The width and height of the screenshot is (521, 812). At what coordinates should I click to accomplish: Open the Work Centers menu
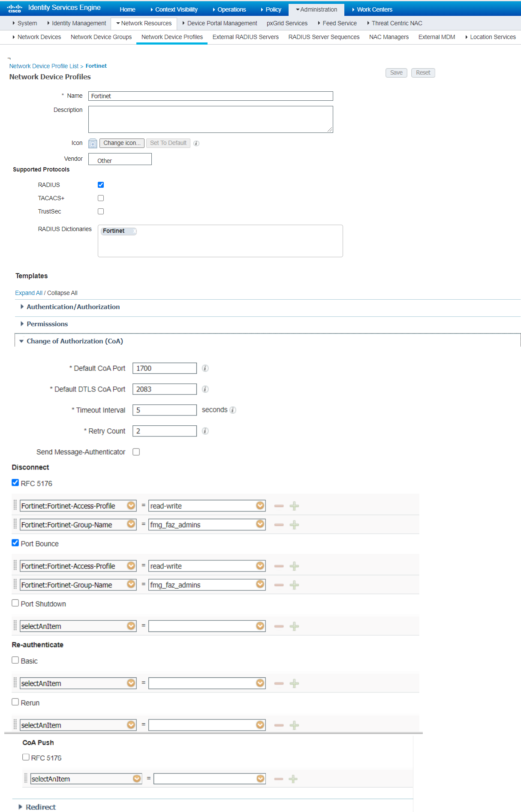[x=372, y=9]
